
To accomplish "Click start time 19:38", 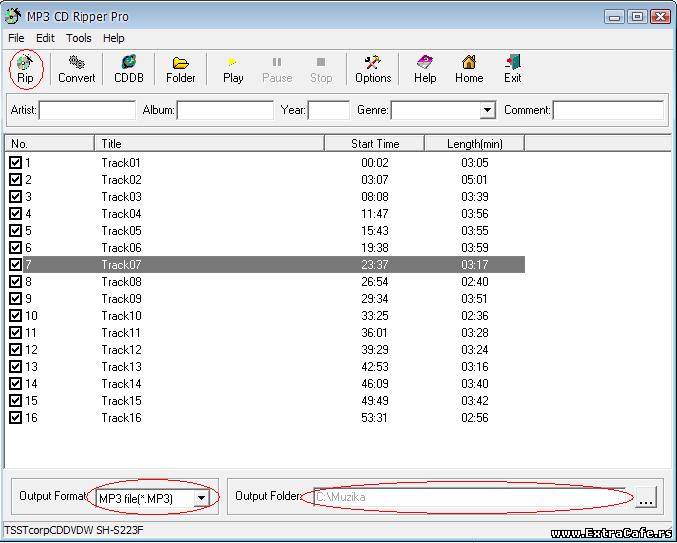I will (x=375, y=248).
